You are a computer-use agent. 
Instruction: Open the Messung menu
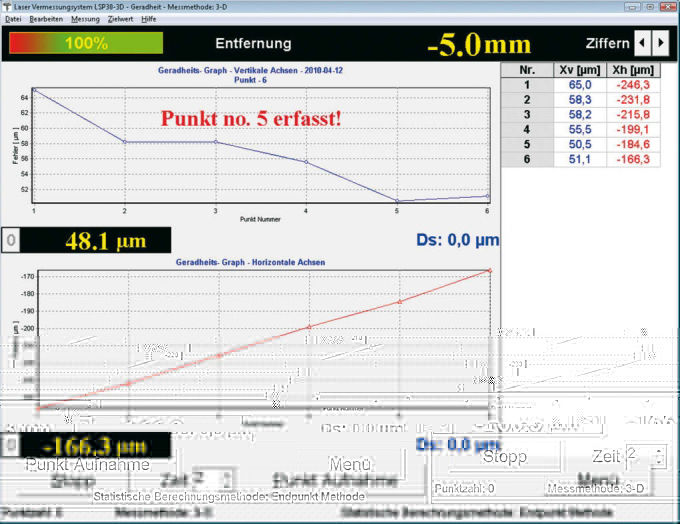click(x=86, y=19)
